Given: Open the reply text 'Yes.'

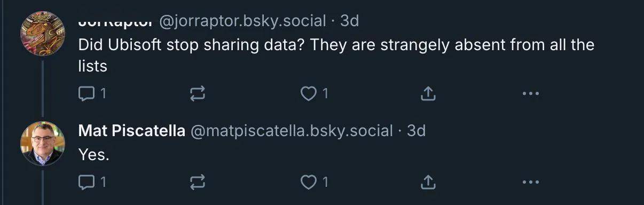Looking at the screenshot, I should click(94, 155).
